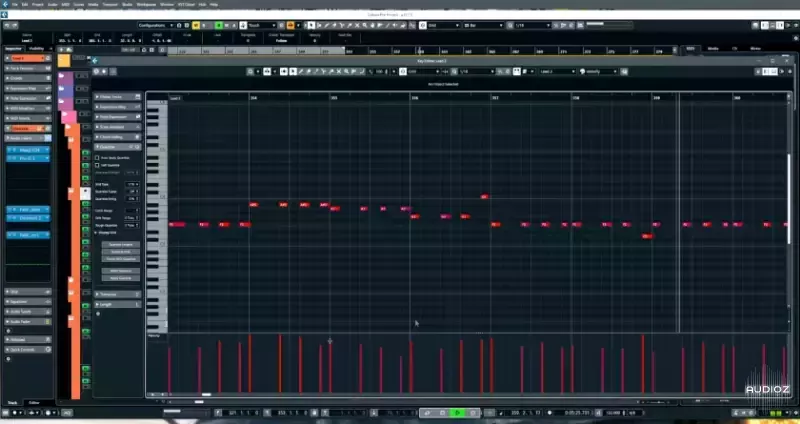
Task: Open Grid Type 1/16 dropdown in Quantize panel
Action: pyautogui.click(x=133, y=184)
